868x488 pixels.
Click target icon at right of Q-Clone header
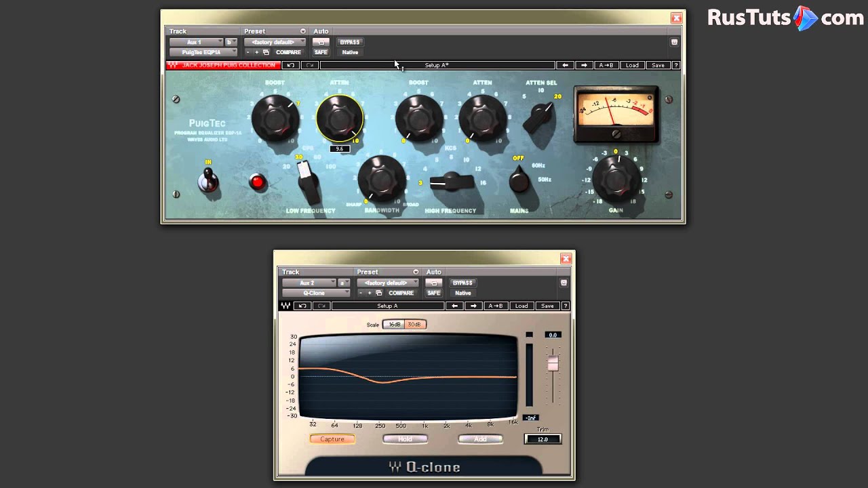[564, 283]
